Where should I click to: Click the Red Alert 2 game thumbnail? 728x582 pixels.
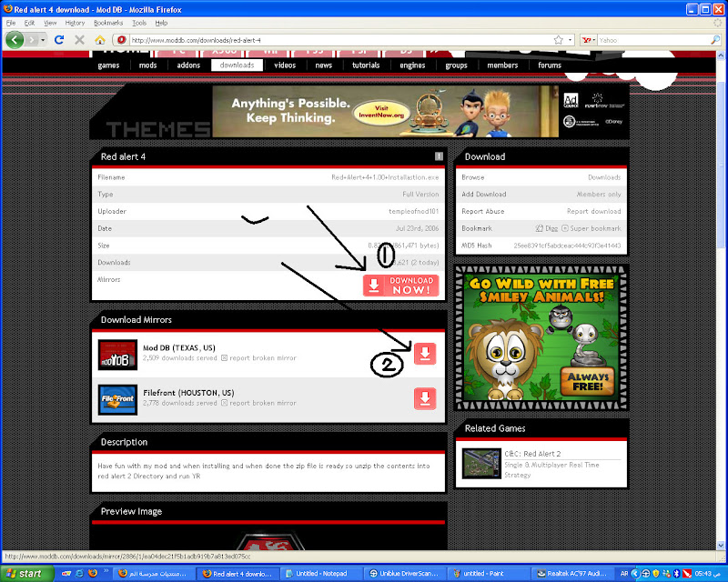pos(481,464)
